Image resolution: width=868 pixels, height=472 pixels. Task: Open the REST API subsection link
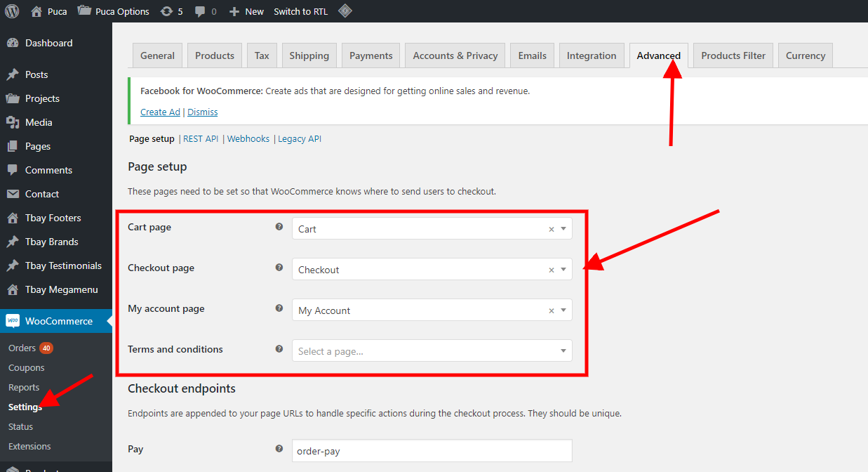pos(201,139)
